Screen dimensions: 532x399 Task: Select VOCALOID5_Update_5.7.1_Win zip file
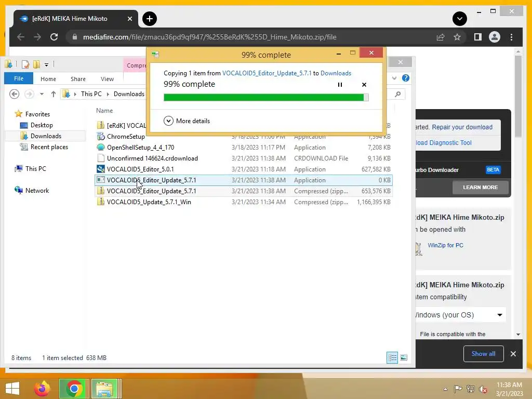[244, 202]
